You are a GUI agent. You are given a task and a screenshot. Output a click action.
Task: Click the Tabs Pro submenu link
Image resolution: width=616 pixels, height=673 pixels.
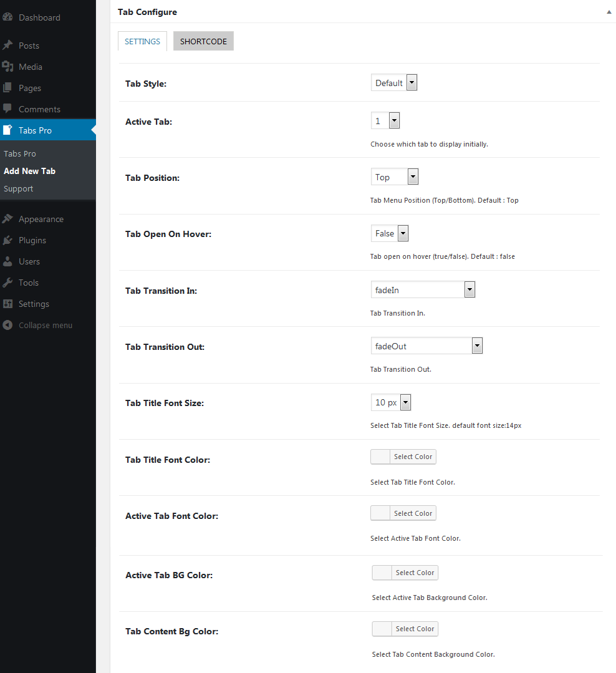[x=20, y=153]
